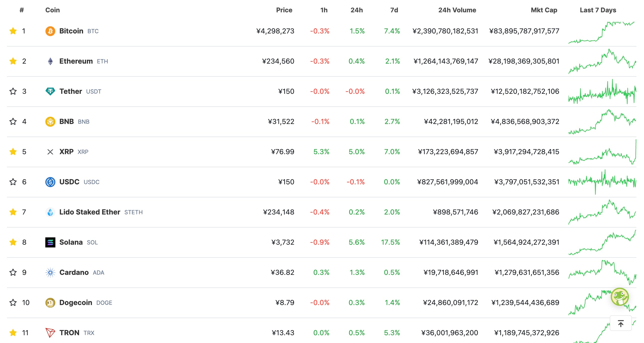Open the Ethereum coin page
The height and width of the screenshot is (343, 644).
tap(76, 61)
